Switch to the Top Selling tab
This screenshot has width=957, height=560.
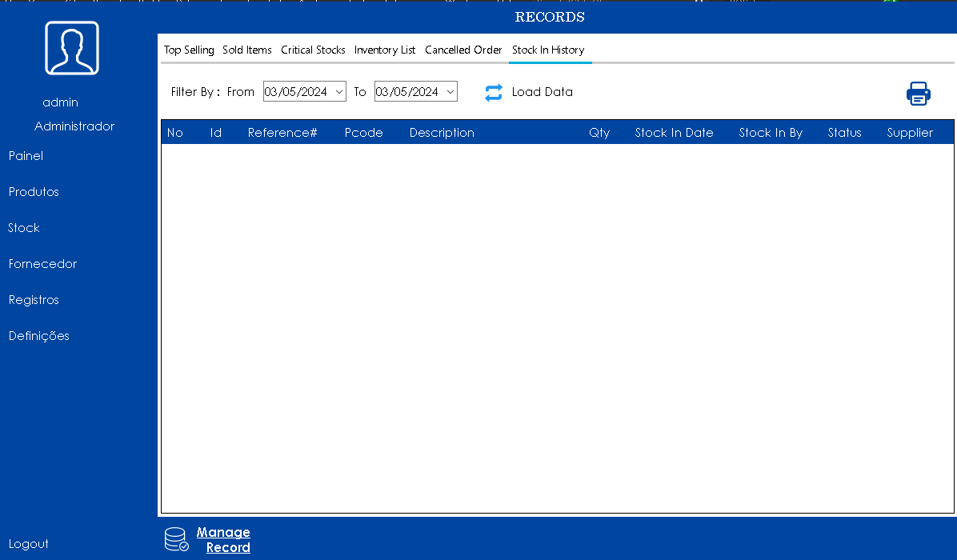pos(189,50)
